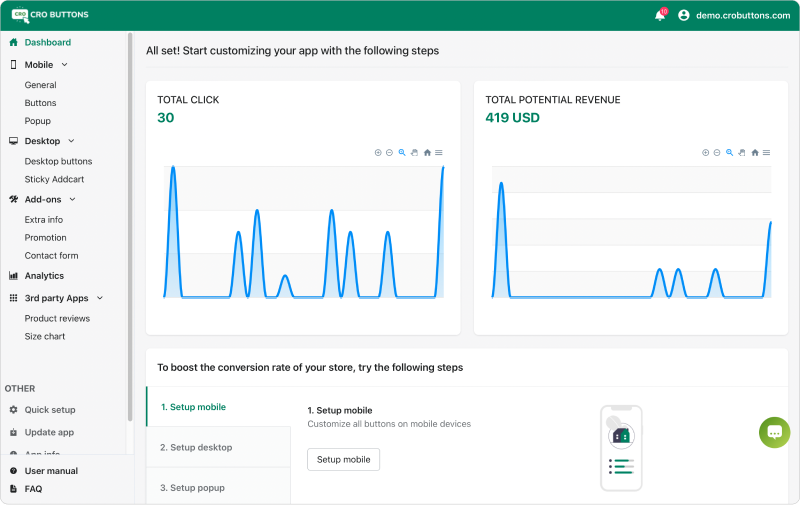Switch to the '2. Setup desktop' tab

(196, 447)
